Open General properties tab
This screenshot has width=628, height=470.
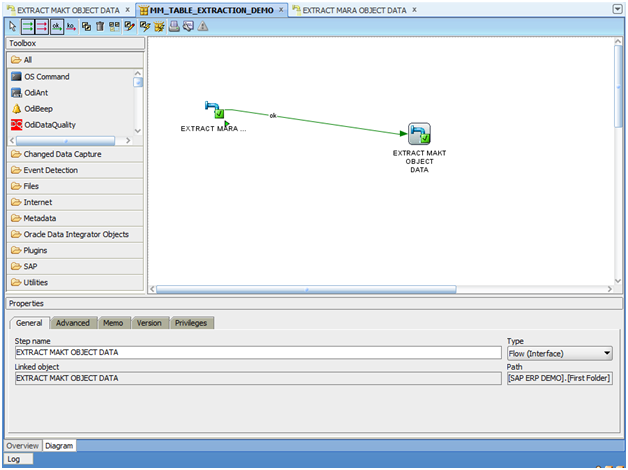[x=29, y=323]
